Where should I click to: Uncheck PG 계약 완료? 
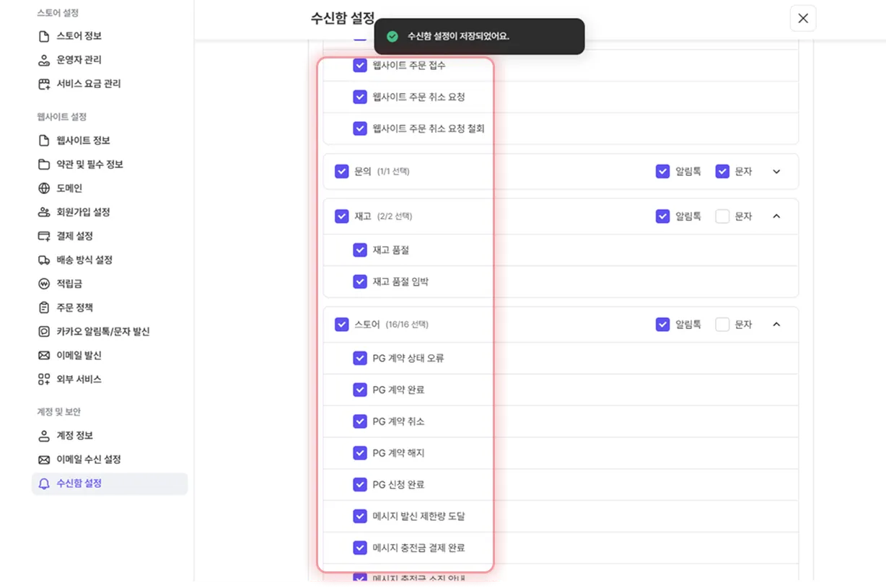click(360, 390)
